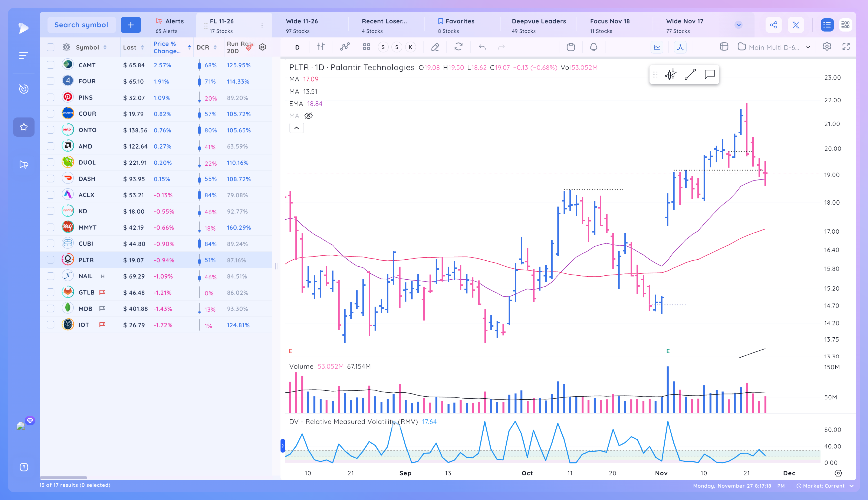
Task: Click the panel layout icon near Main Multi
Action: [724, 47]
